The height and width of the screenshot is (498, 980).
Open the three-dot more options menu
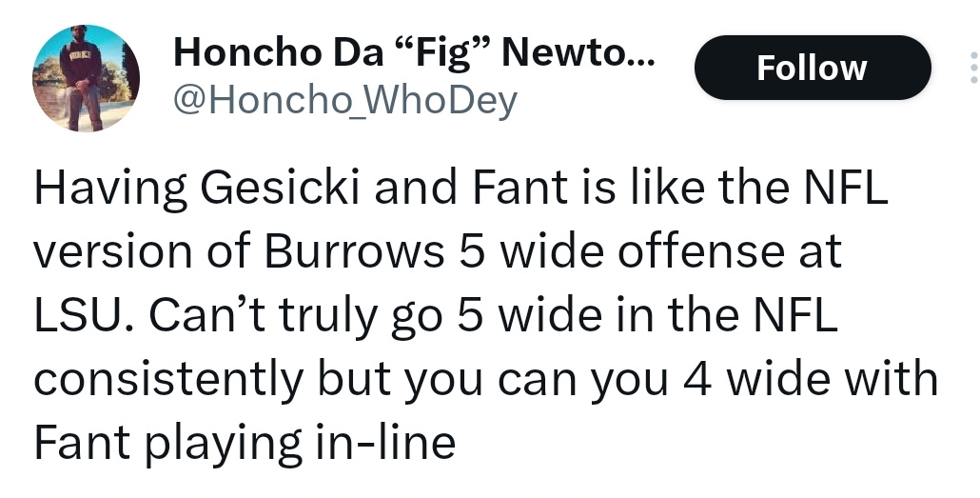coord(973,68)
